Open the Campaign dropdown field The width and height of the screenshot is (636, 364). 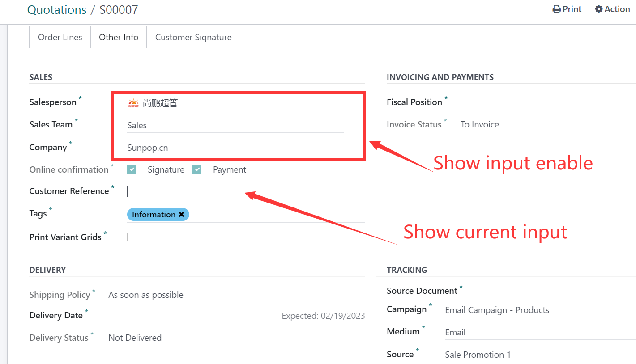(x=537, y=310)
